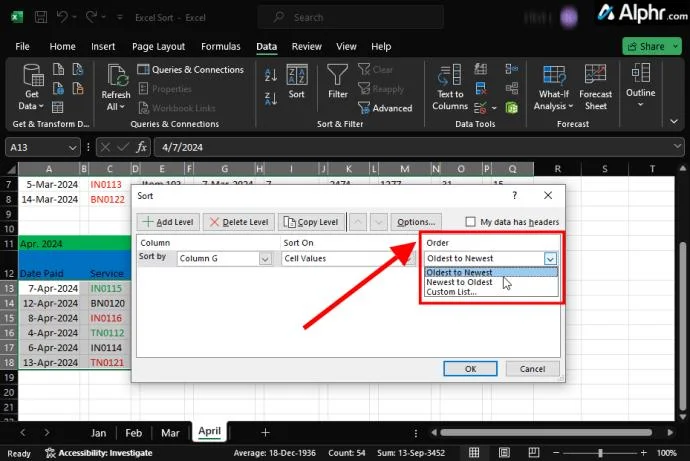The width and height of the screenshot is (690, 461).
Task: Click the Filter funnel icon in ribbon
Action: point(338,78)
